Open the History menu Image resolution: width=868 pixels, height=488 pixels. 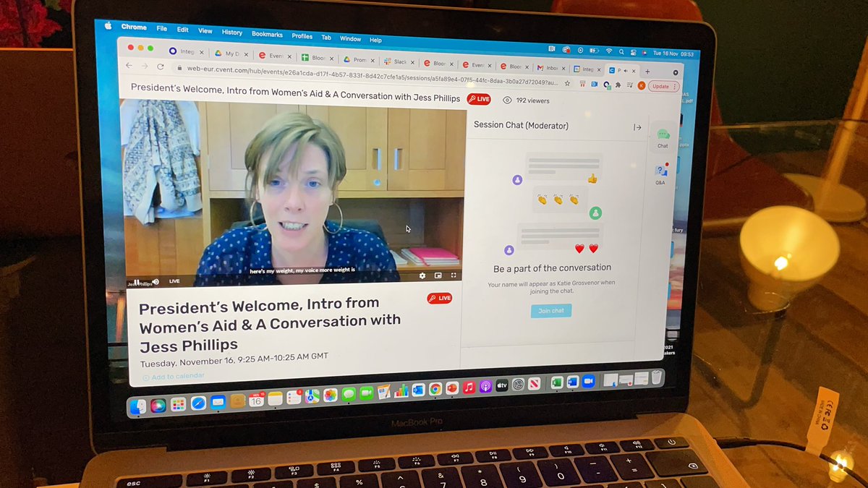pyautogui.click(x=232, y=33)
